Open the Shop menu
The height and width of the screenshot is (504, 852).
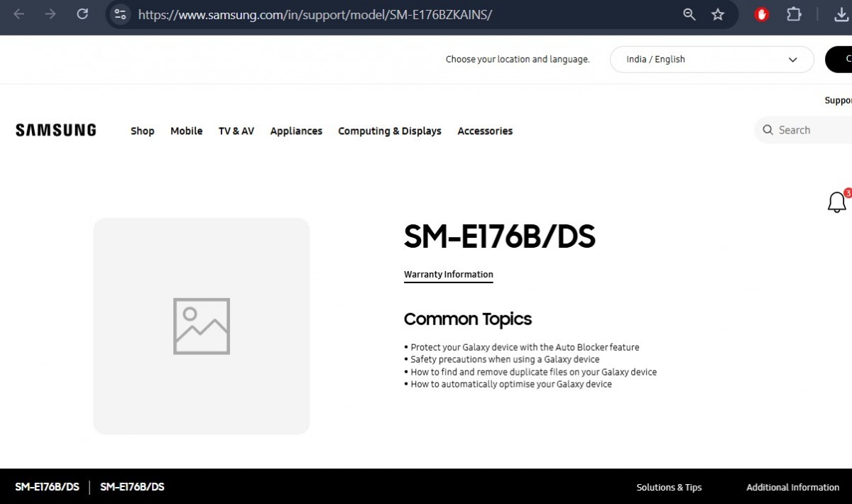[142, 131]
